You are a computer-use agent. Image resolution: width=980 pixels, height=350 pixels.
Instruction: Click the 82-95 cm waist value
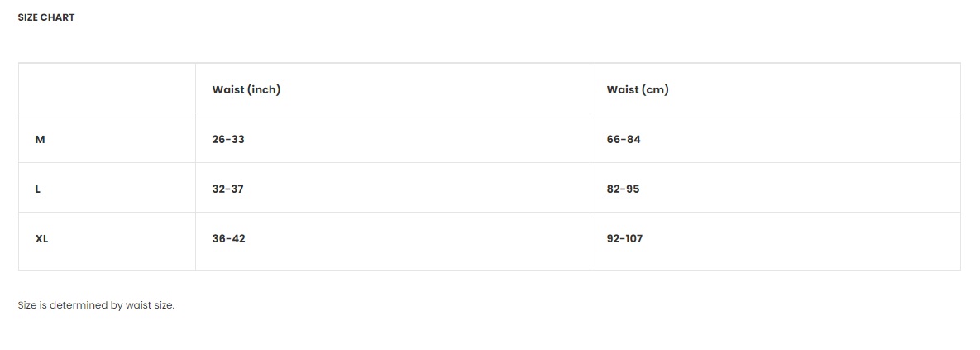pos(623,189)
